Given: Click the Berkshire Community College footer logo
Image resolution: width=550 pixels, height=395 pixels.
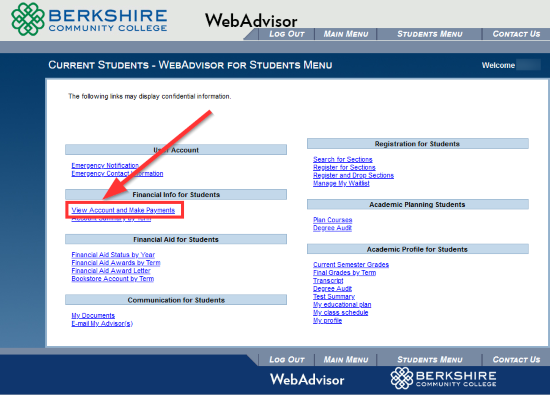Looking at the screenshot, I should pos(444,378).
